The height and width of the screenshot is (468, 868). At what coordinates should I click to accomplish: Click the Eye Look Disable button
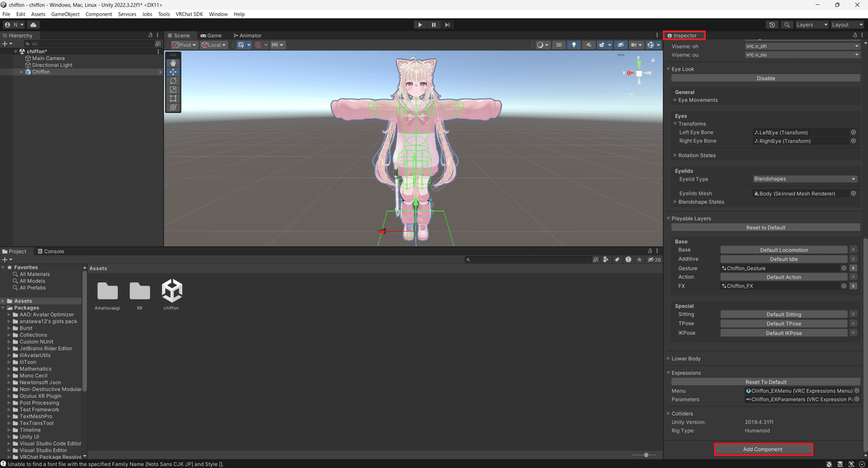(765, 78)
